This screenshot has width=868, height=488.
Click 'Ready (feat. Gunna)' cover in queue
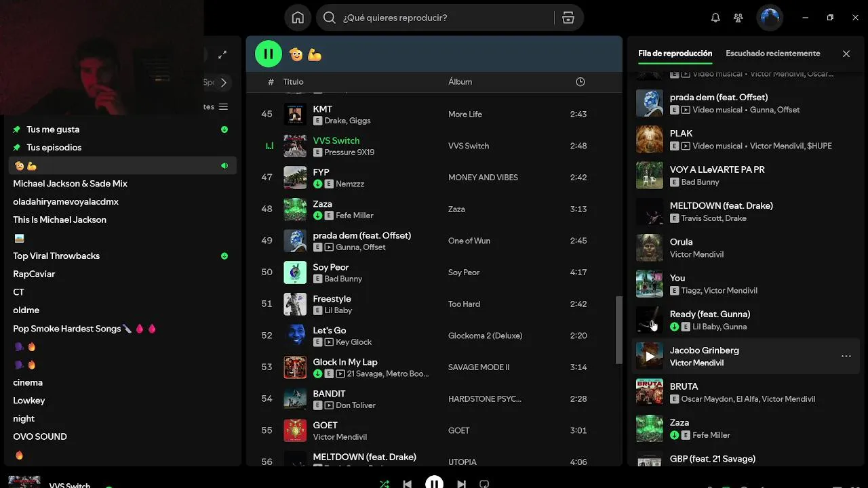(650, 320)
